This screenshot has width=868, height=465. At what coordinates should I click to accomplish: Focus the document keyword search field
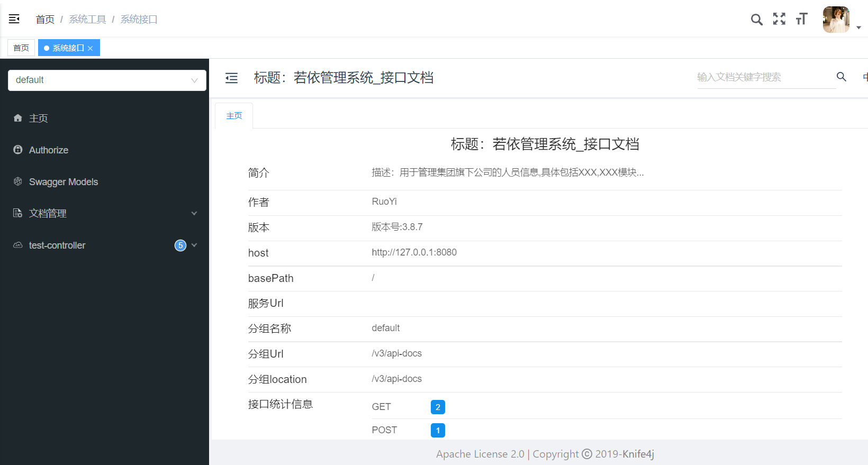coord(765,77)
